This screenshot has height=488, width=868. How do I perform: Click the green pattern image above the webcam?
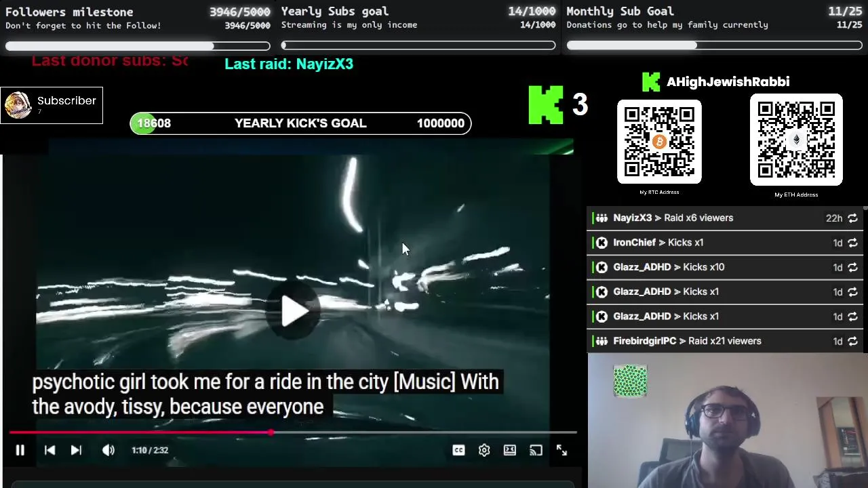pos(630,381)
